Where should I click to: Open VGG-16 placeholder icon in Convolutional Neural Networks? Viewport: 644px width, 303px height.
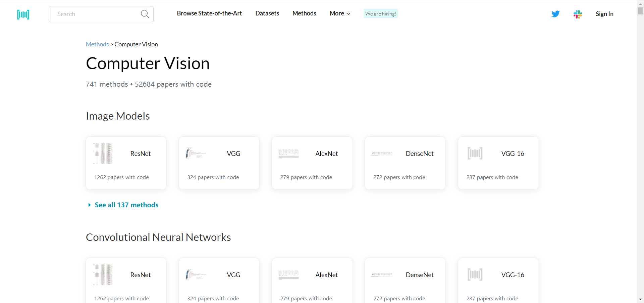(475, 275)
